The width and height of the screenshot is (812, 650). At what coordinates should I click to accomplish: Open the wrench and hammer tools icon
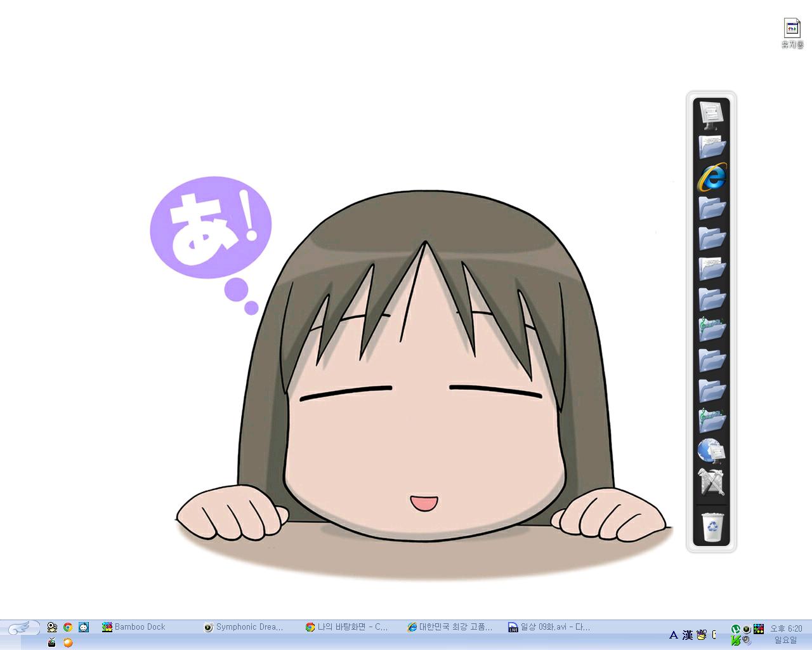point(711,482)
